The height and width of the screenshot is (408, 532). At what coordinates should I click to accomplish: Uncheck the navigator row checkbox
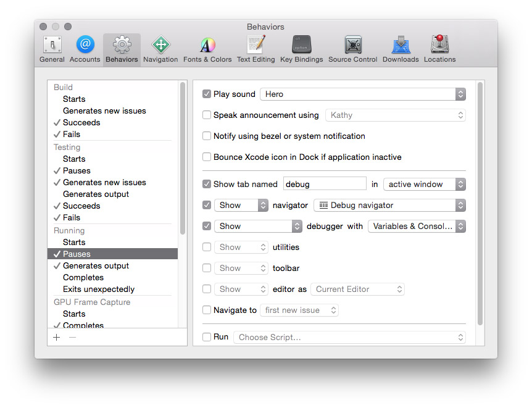point(207,205)
